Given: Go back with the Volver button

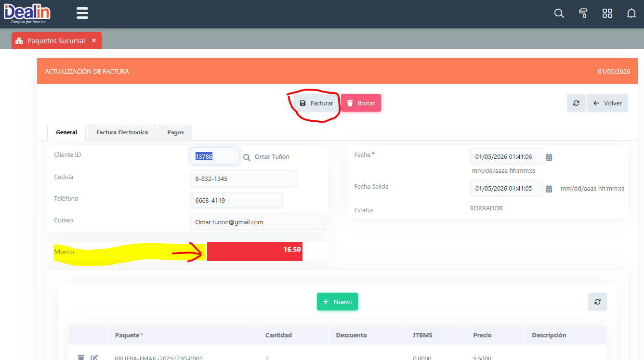Looking at the screenshot, I should coord(607,103).
